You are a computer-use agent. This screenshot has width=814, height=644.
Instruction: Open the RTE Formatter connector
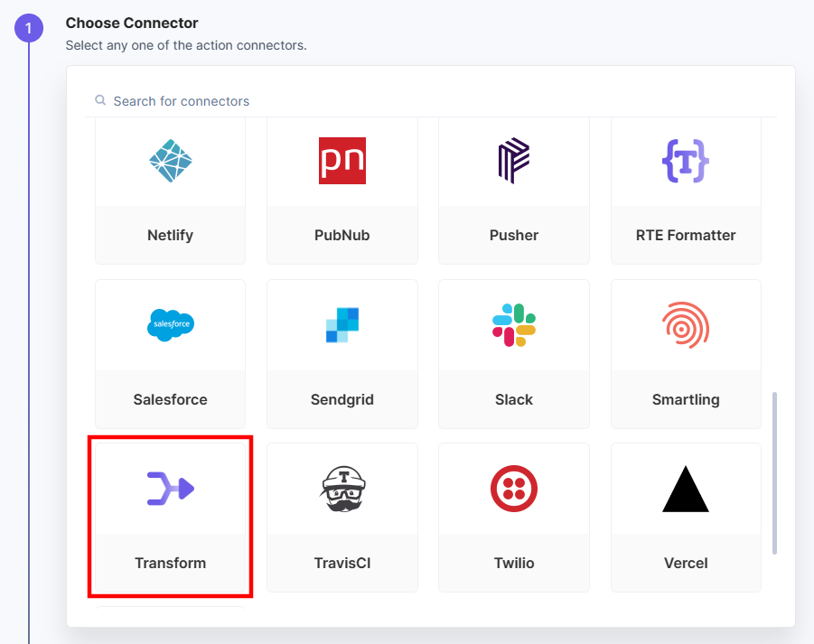point(685,161)
